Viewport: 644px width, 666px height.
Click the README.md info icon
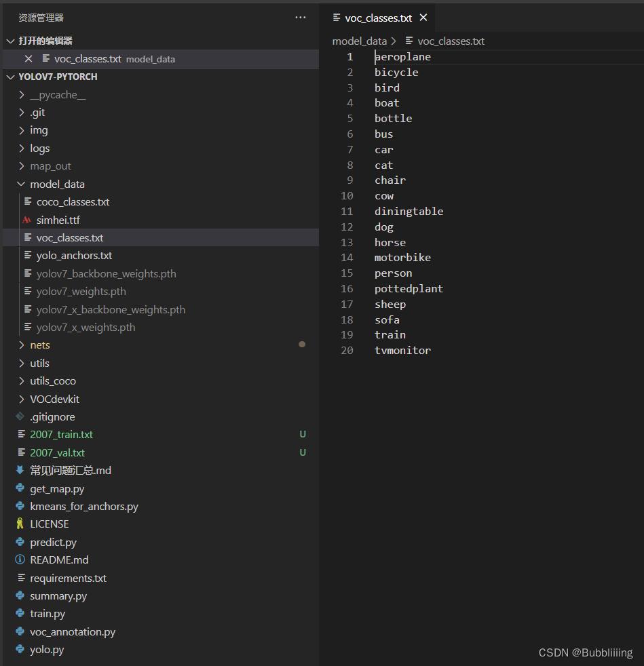coord(20,560)
